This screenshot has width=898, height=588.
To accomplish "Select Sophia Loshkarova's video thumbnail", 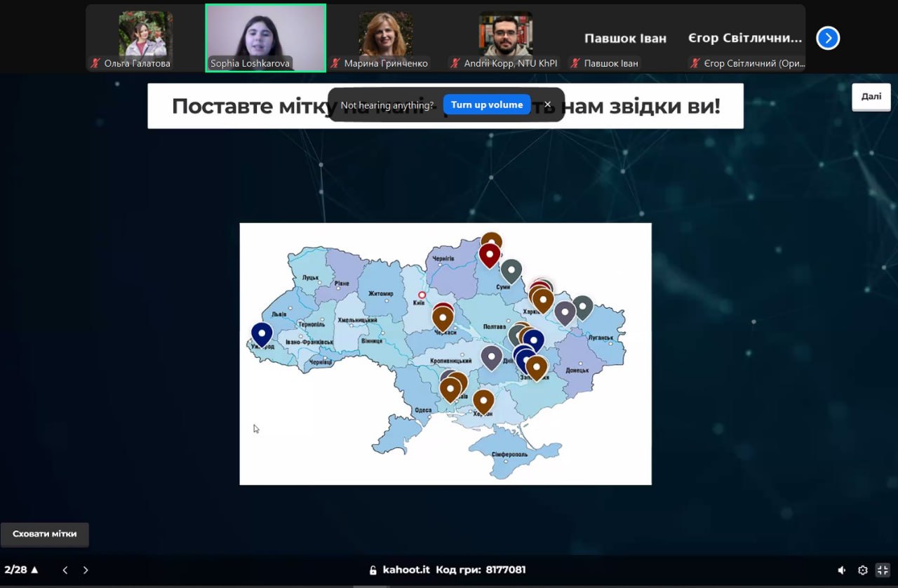I will [265, 38].
